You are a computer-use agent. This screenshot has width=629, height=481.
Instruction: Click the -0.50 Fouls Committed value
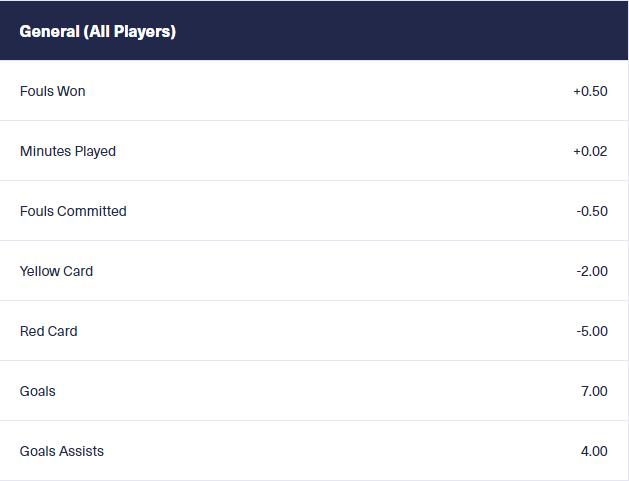click(x=591, y=211)
